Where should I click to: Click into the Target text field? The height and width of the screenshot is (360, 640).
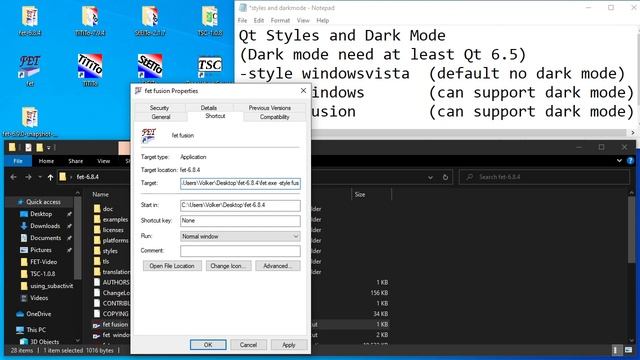click(x=240, y=183)
